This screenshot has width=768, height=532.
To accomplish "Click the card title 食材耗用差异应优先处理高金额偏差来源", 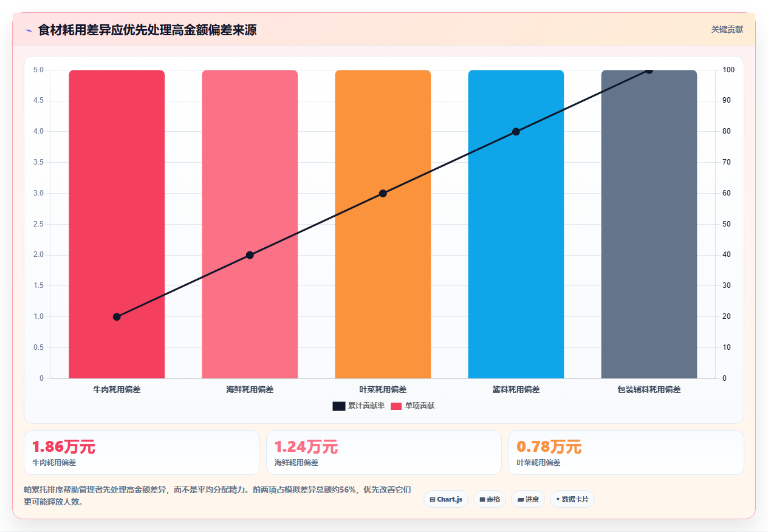I will coord(147,30).
